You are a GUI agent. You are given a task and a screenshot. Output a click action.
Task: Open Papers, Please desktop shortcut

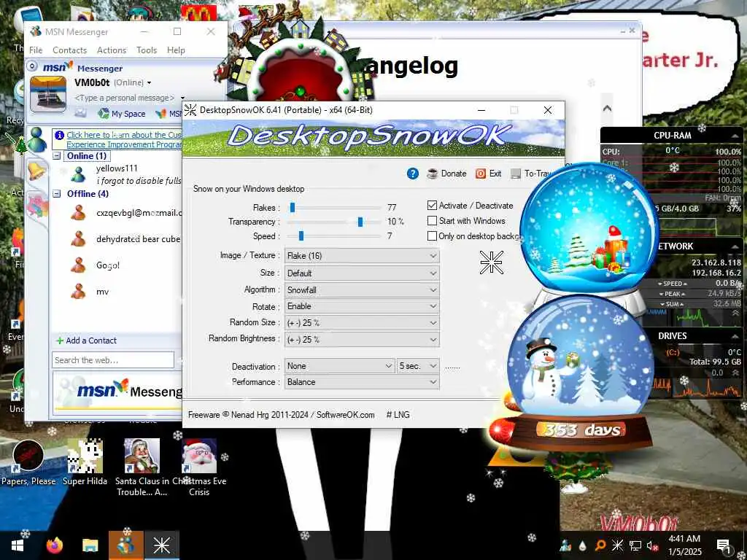click(x=28, y=463)
